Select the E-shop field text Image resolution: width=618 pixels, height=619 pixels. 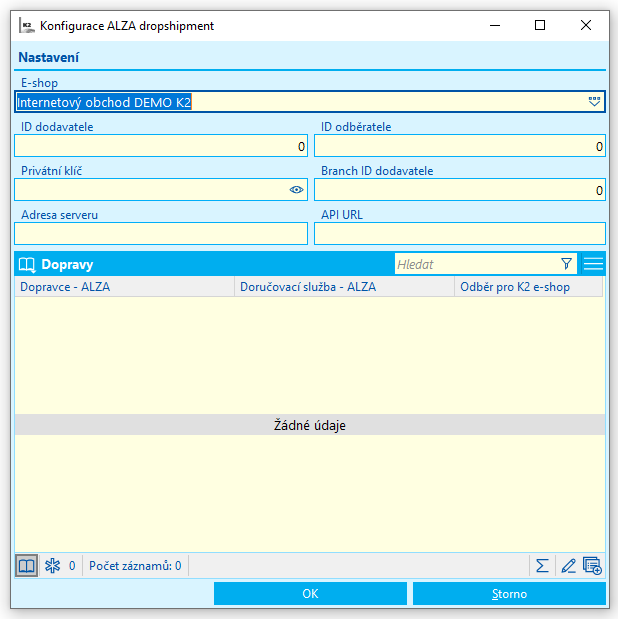coord(104,102)
